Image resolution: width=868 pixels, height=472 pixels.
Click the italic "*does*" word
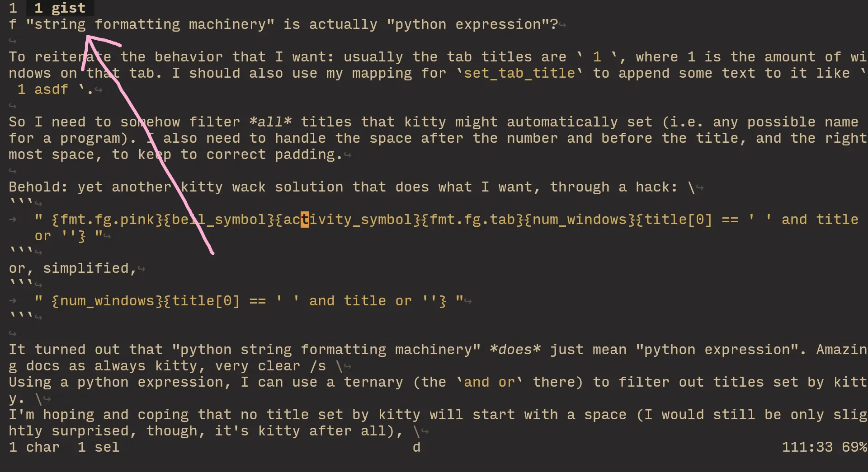click(515, 350)
